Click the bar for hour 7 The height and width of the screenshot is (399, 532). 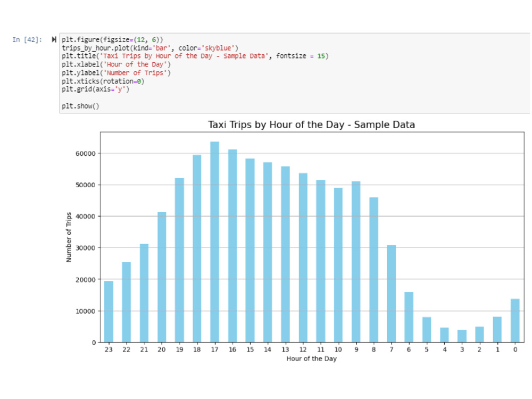pos(391,293)
